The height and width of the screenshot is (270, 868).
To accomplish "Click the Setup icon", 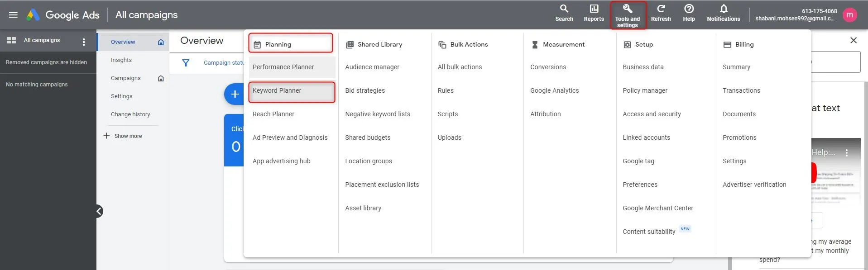I will pyautogui.click(x=627, y=45).
